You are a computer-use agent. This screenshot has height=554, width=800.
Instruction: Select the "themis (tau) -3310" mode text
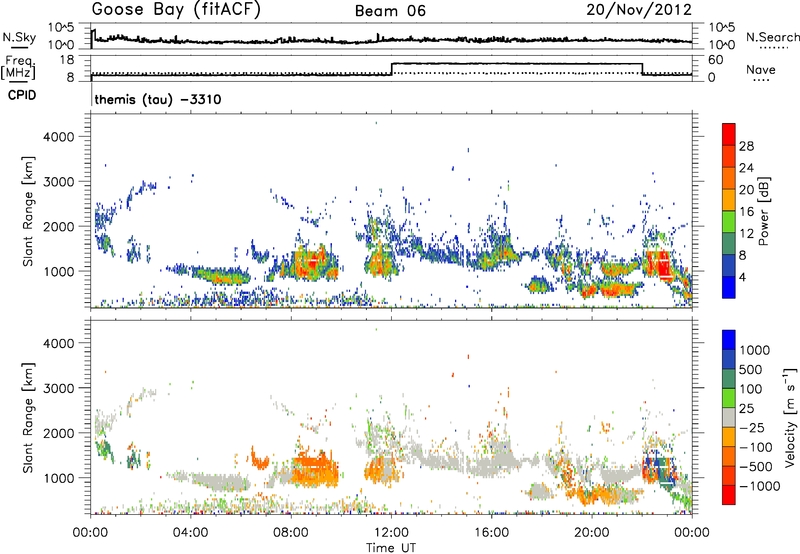158,99
